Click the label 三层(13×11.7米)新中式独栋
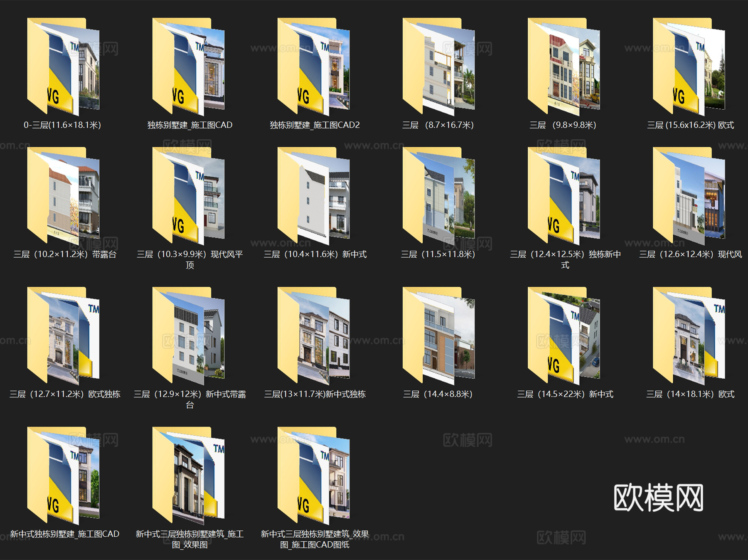The image size is (748, 560). click(x=315, y=394)
